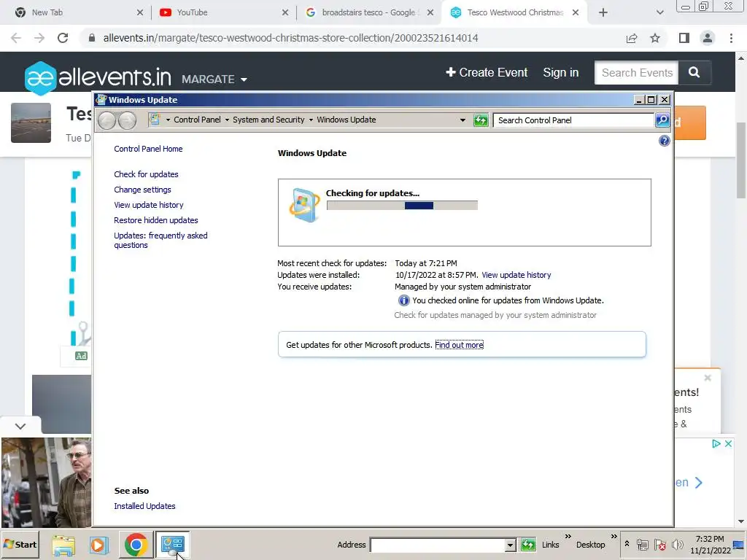
Task: Click the collapse chevron above the video ad
Action: (x=20, y=426)
